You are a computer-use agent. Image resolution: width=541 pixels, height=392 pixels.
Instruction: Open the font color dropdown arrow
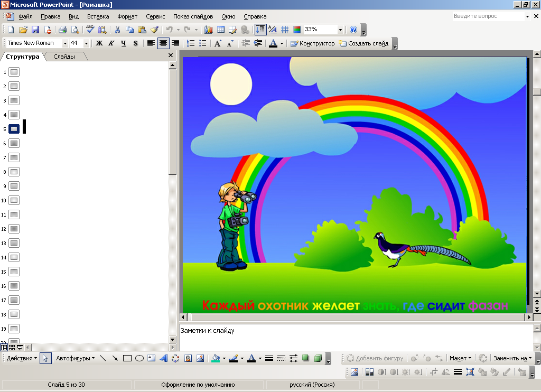(x=282, y=43)
